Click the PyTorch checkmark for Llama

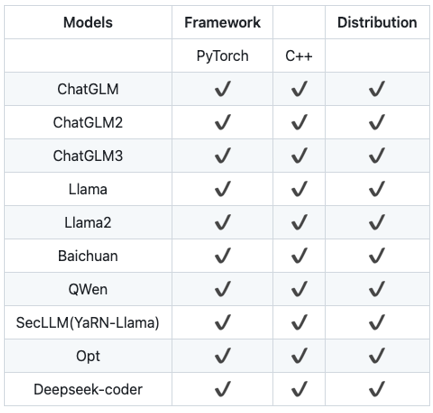(x=223, y=189)
